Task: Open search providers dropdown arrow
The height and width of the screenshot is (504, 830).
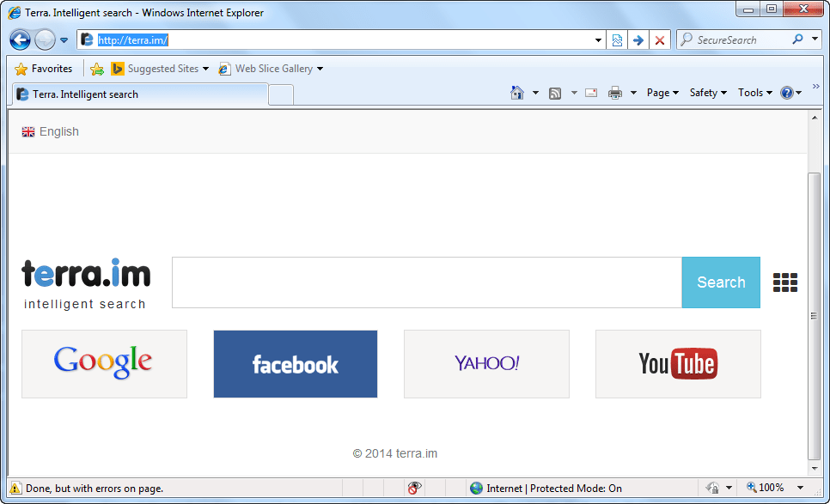Action: 815,39
